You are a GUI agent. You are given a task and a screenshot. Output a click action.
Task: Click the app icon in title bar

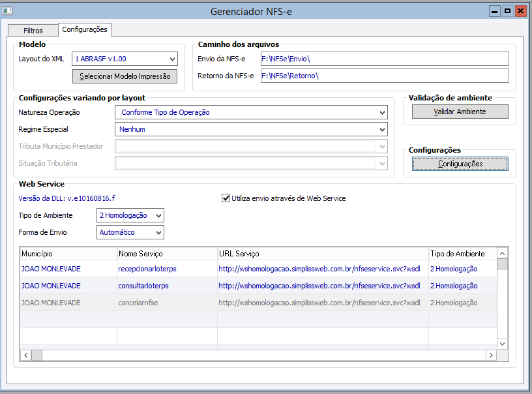pos(8,11)
